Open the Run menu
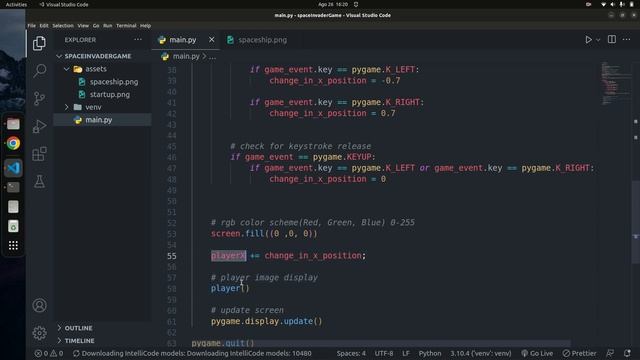This screenshot has width=640, height=360. 107,25
